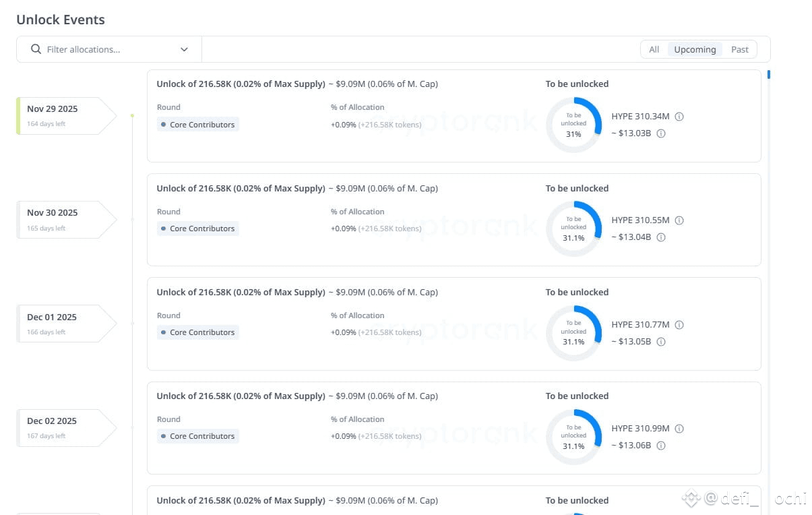
Task: Click the '~ $13.03B' value text
Action: click(631, 133)
